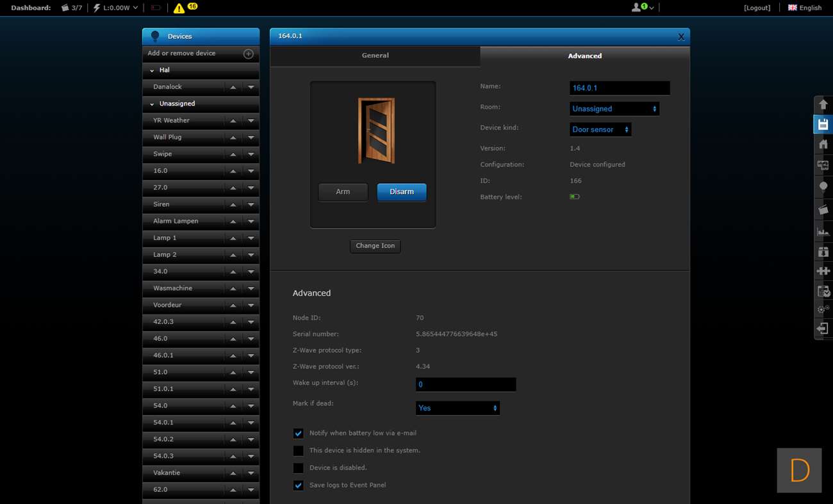Image resolution: width=833 pixels, height=504 pixels.
Task: Open the Device kind dropdown
Action: pyautogui.click(x=600, y=129)
